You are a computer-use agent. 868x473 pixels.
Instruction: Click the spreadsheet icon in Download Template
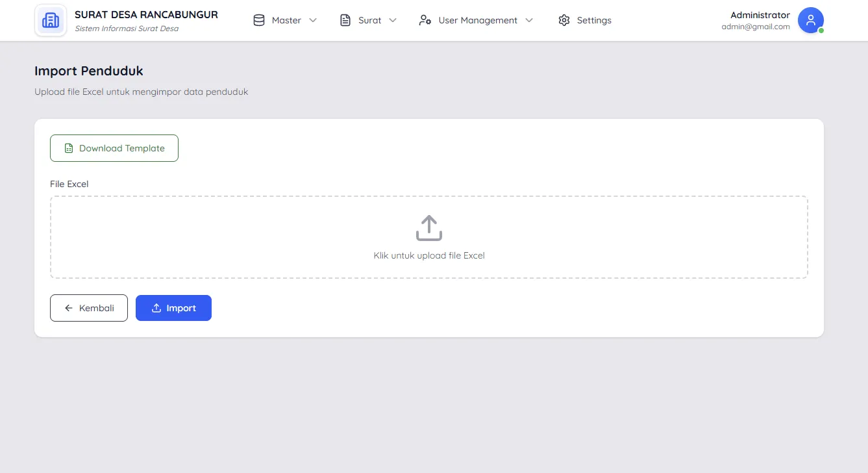pyautogui.click(x=69, y=148)
